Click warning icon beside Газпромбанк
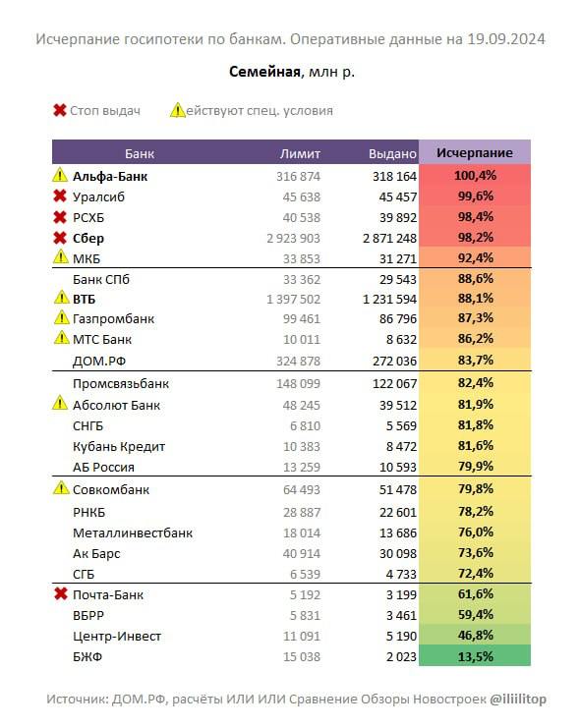This screenshot has width=580, height=728. point(61,317)
